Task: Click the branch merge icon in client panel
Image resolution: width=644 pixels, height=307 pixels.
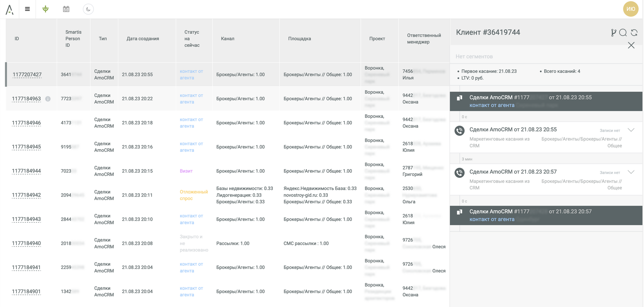Action: coord(613,33)
